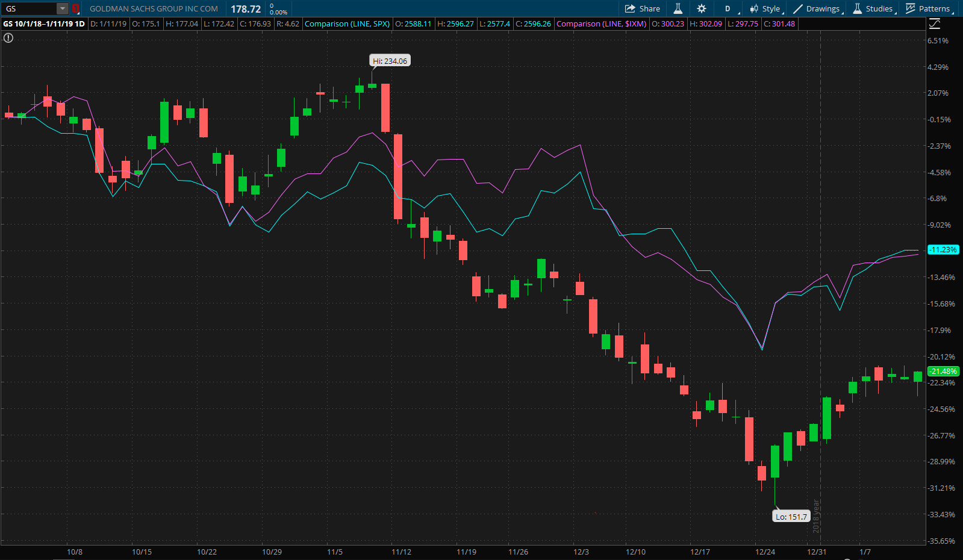The width and height of the screenshot is (963, 560).
Task: Click the exclamation alert icon on chart
Action: (x=8, y=38)
